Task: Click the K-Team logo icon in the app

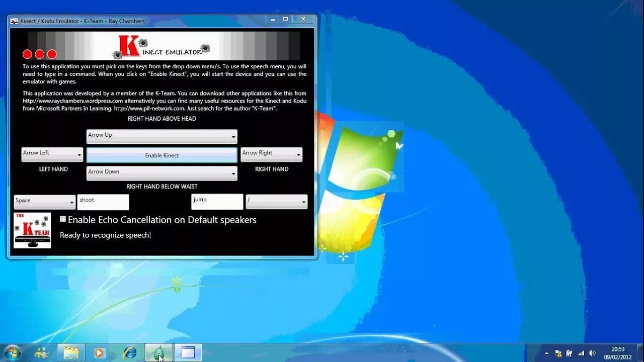Action: click(32, 230)
